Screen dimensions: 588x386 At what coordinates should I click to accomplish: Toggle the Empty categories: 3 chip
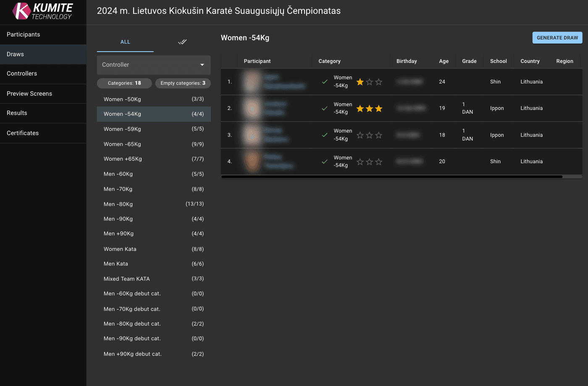(x=183, y=83)
